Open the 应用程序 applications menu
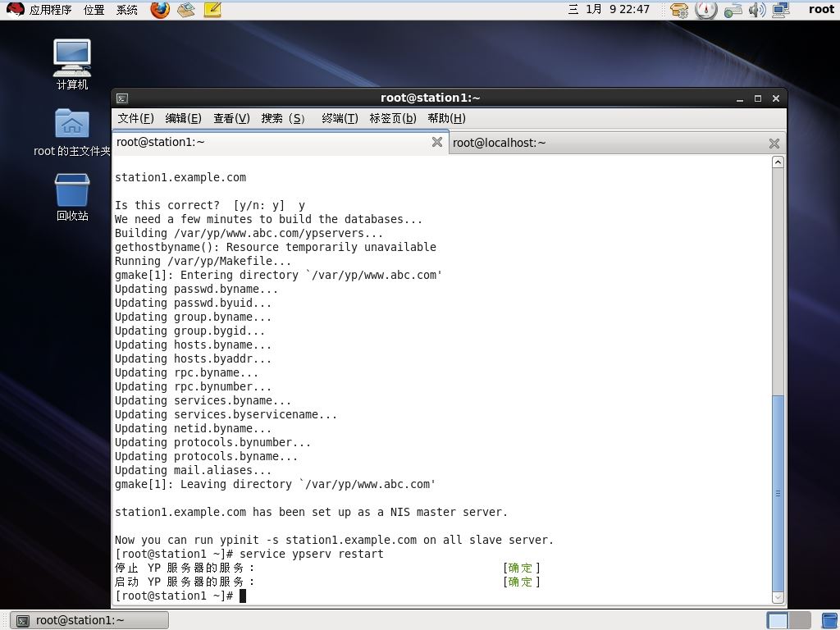840x630 pixels. pos(50,10)
